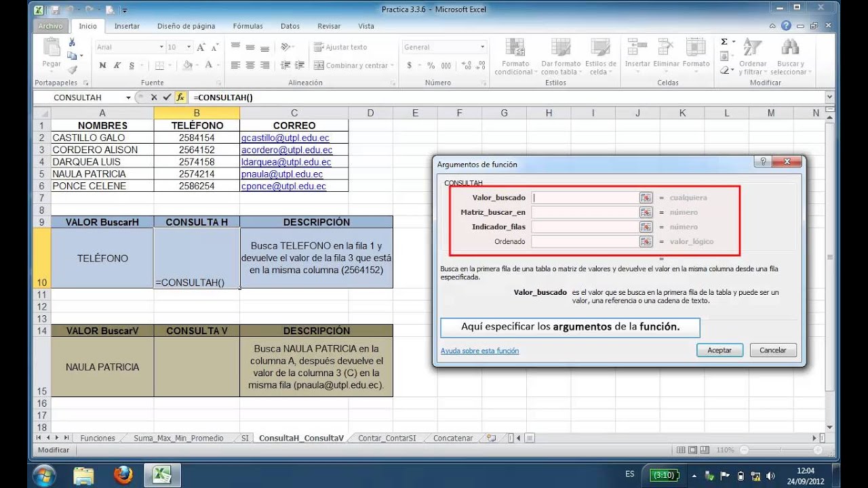This screenshot has width=868, height=488.
Task: Click the cancel X formula bar icon
Action: [154, 97]
